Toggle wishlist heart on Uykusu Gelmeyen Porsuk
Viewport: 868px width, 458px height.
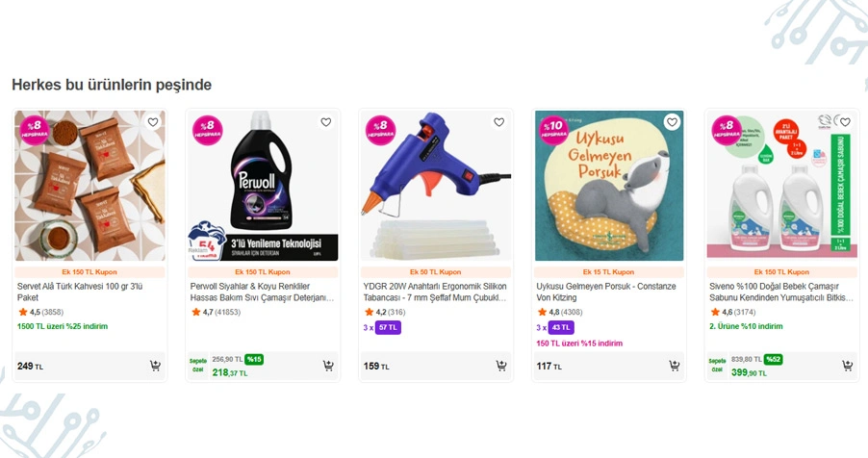pos(672,122)
